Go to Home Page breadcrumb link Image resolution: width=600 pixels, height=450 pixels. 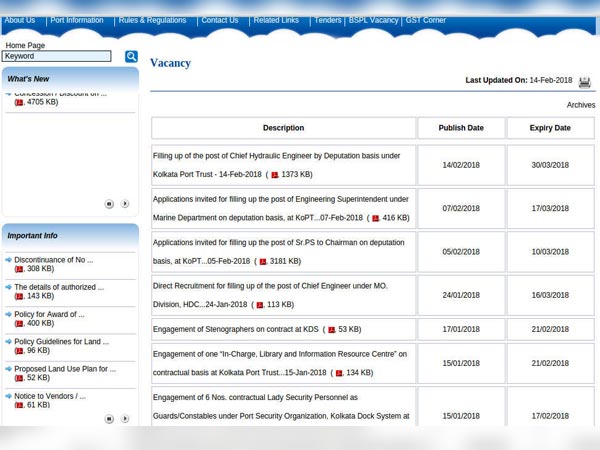25,45
